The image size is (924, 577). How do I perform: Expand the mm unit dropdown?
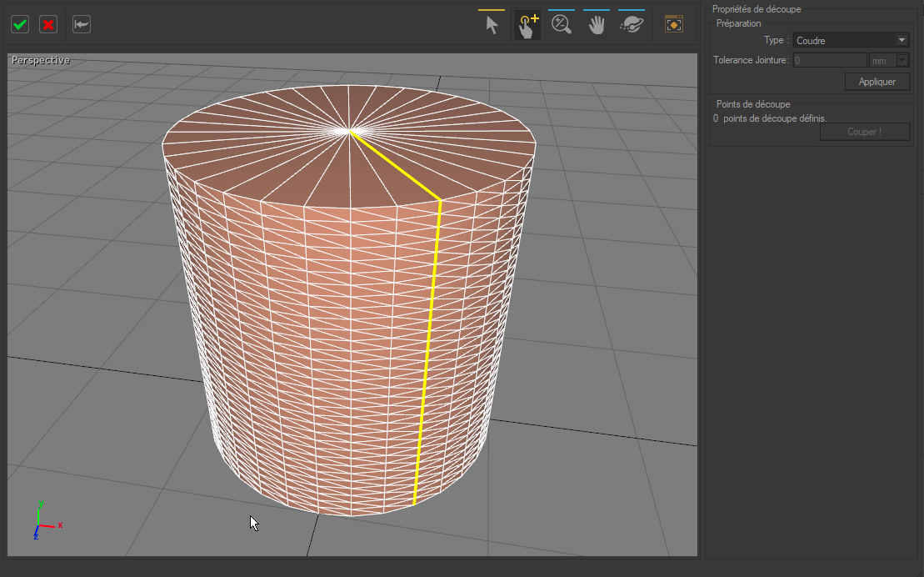pos(902,60)
